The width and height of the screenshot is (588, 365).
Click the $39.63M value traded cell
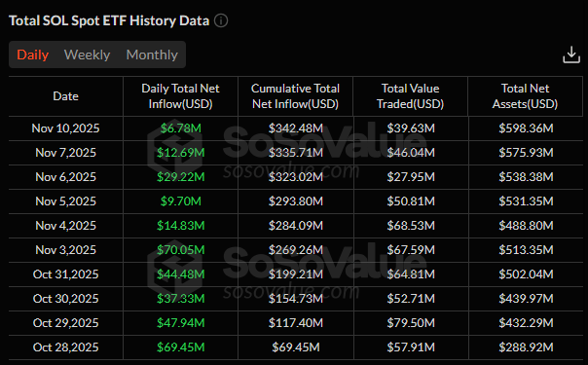[x=411, y=128]
